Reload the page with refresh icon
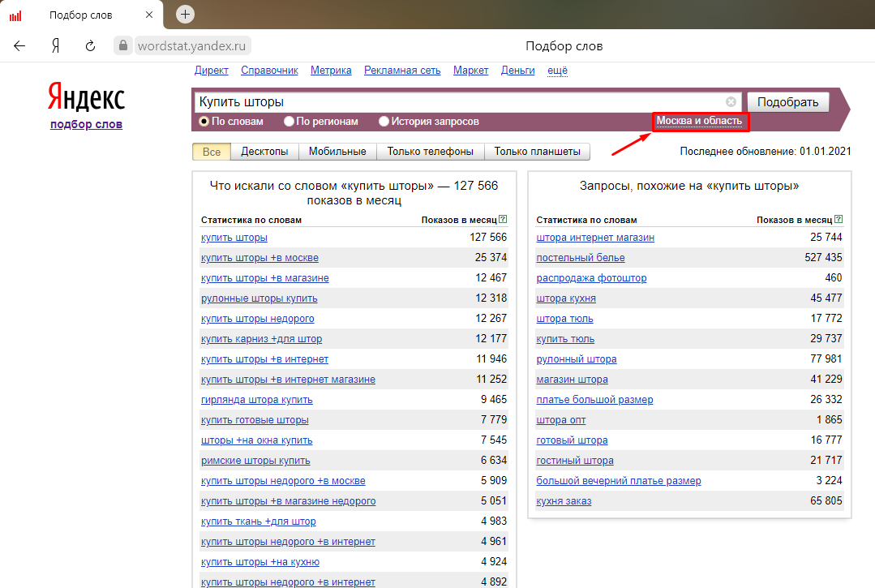Image resolution: width=875 pixels, height=588 pixels. pyautogui.click(x=90, y=45)
